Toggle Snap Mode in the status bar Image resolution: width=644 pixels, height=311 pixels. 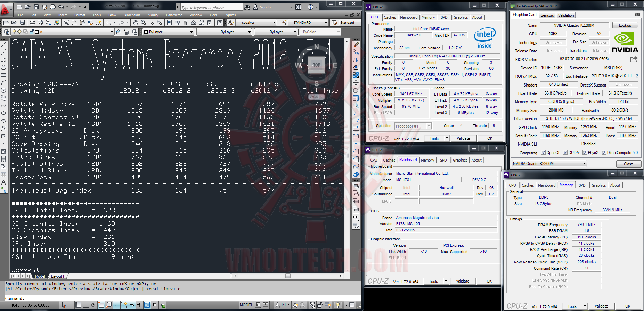click(x=71, y=305)
